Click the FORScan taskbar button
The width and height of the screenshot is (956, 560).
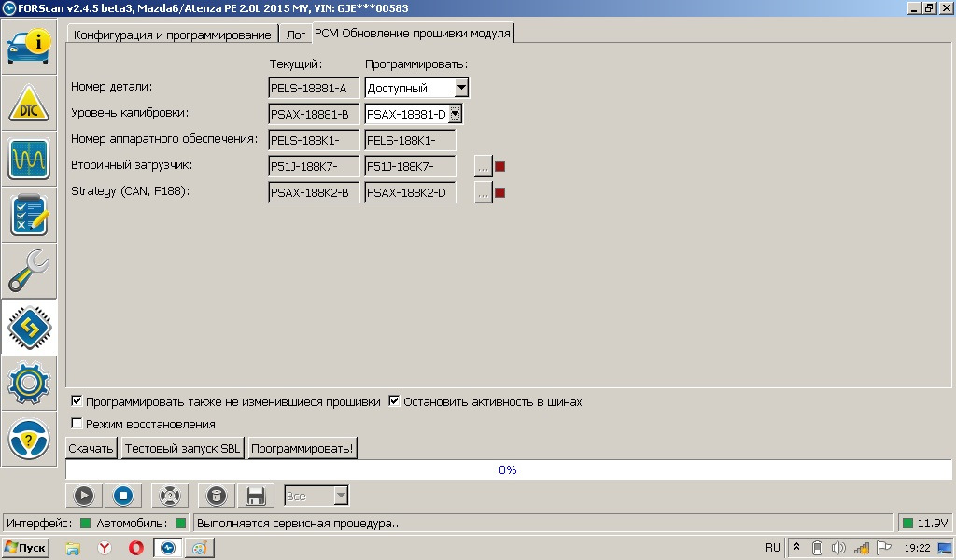pos(167,548)
